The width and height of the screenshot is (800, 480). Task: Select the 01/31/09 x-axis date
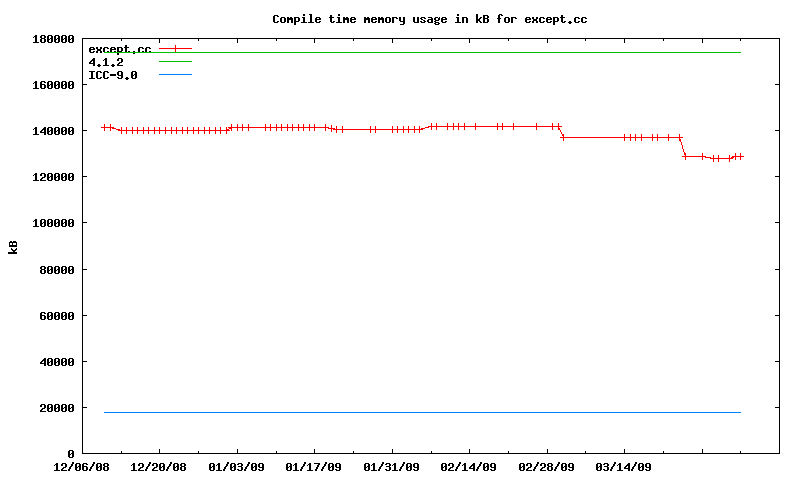[x=392, y=467]
